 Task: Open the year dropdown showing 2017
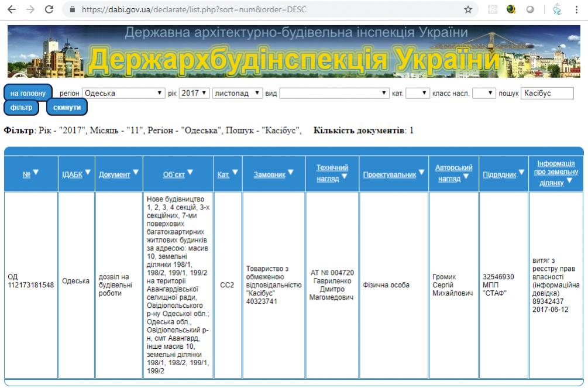pos(194,93)
